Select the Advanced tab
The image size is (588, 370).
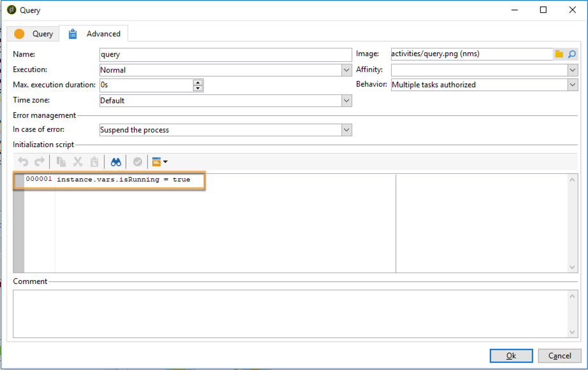click(x=94, y=34)
